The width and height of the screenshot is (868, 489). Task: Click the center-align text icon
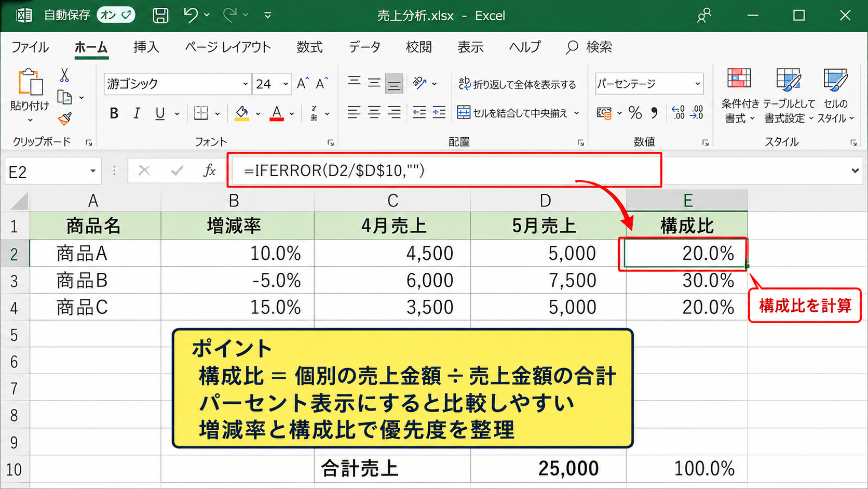(x=374, y=112)
